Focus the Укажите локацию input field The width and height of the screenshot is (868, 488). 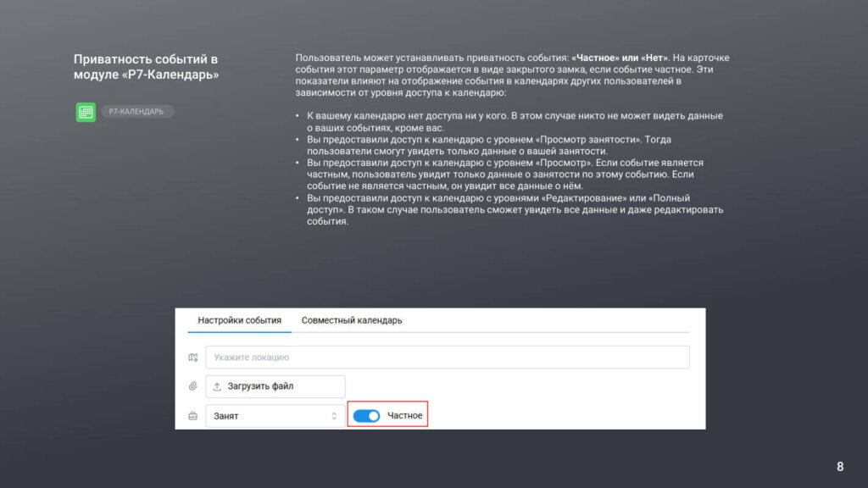tap(447, 358)
